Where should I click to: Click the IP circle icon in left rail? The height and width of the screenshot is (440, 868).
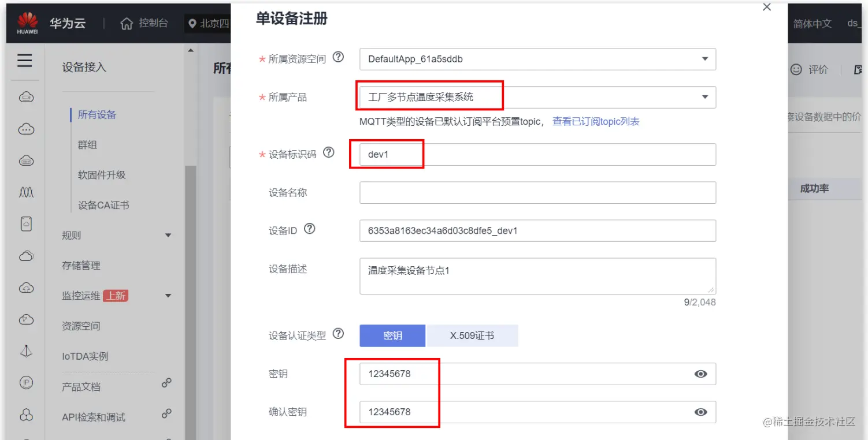[26, 382]
